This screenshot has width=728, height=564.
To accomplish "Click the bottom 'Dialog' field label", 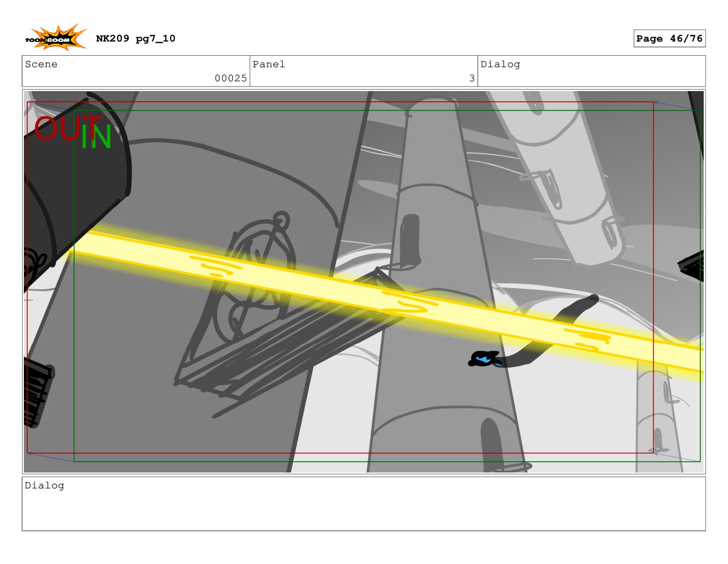I will (44, 485).
